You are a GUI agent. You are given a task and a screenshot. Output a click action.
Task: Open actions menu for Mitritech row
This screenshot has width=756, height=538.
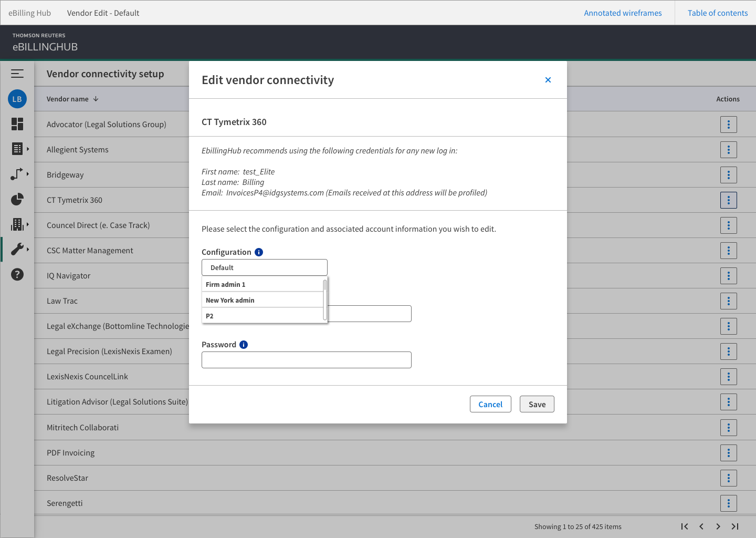729,428
